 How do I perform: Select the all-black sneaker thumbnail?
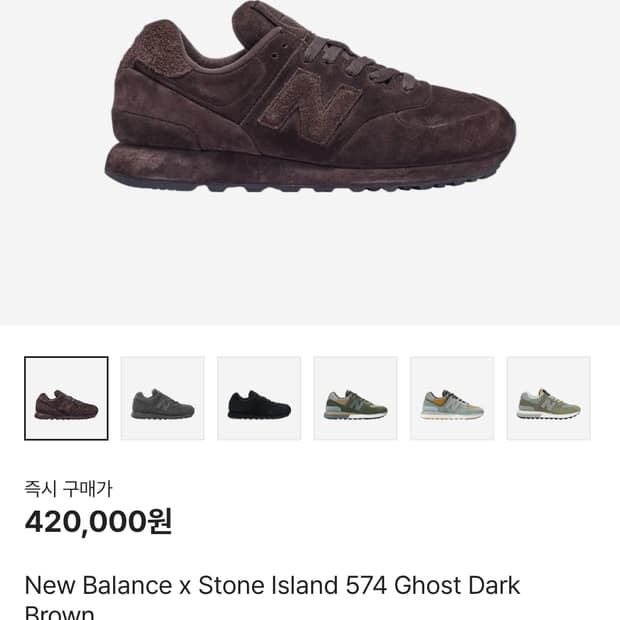click(259, 398)
